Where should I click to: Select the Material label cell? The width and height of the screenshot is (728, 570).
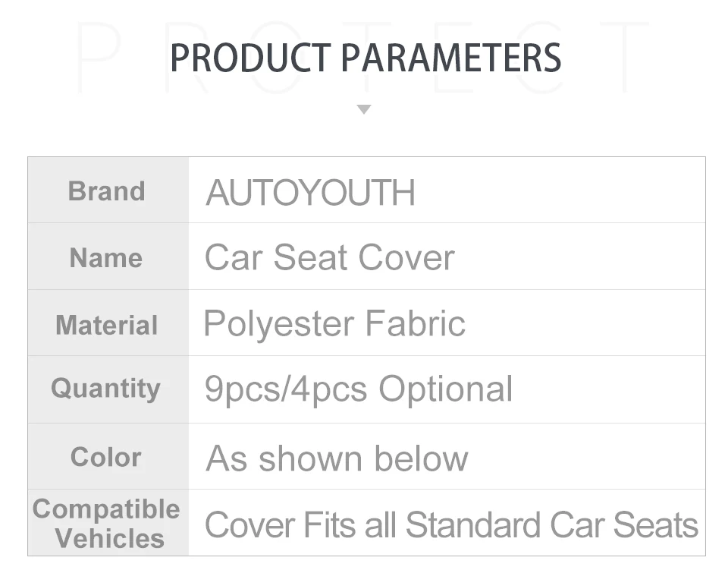click(107, 325)
